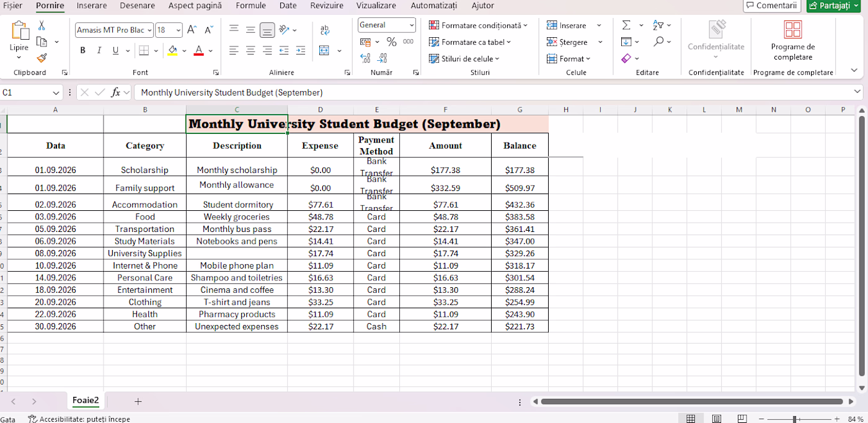Decrease decimal places
This screenshot has height=423, width=868.
(383, 58)
